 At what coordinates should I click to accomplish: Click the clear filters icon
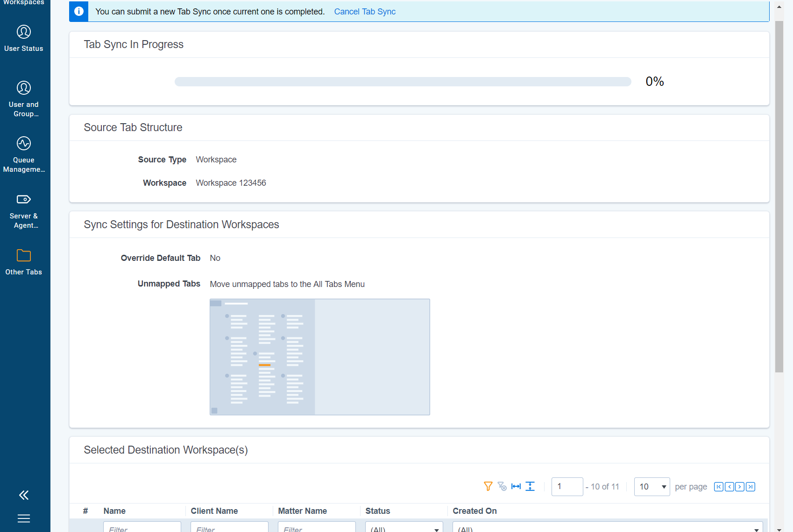tap(502, 486)
